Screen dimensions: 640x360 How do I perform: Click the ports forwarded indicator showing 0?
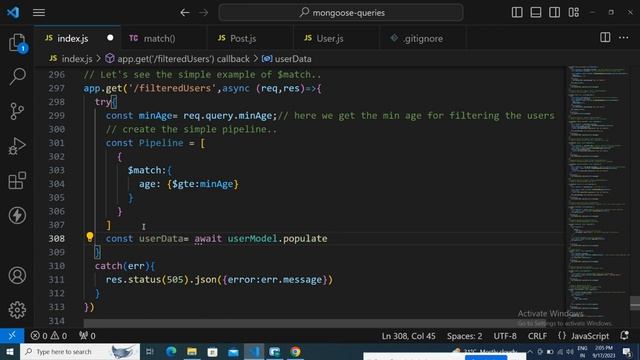87,336
